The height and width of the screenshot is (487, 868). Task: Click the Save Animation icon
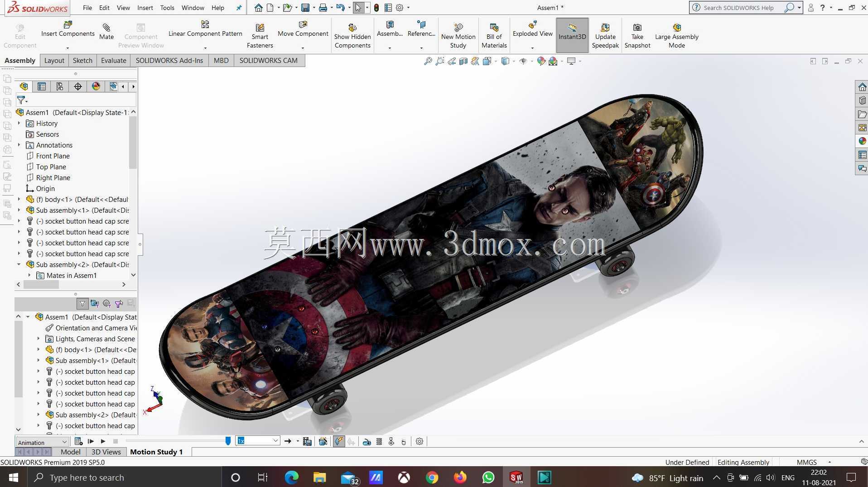pos(307,441)
